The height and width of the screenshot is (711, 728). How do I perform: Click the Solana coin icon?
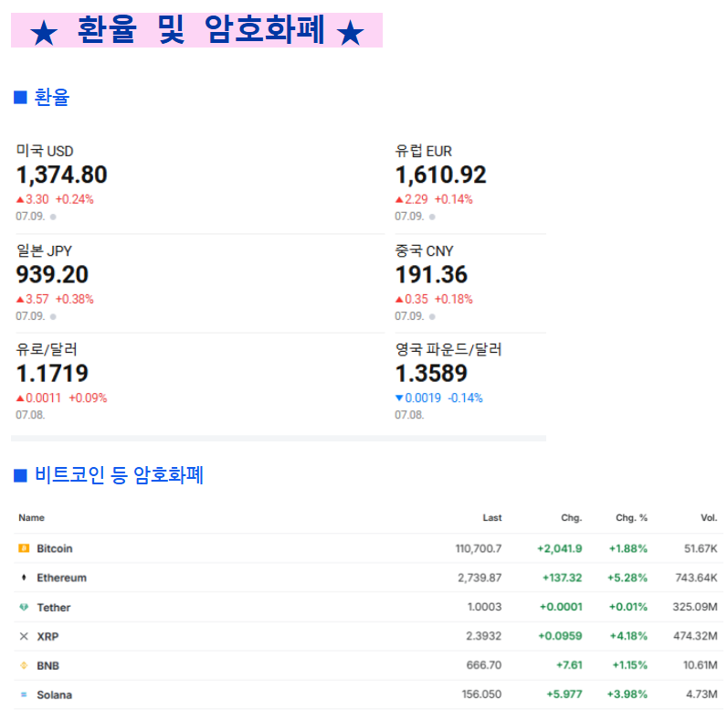(x=24, y=695)
